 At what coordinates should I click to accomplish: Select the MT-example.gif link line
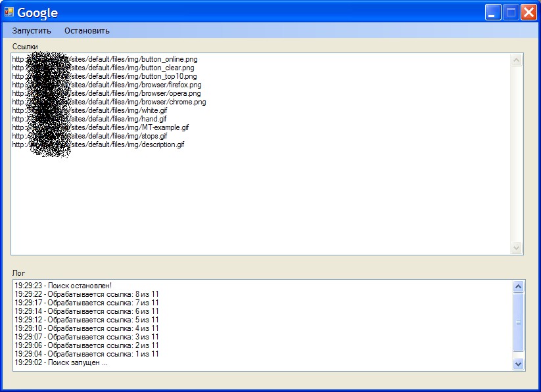(x=101, y=127)
